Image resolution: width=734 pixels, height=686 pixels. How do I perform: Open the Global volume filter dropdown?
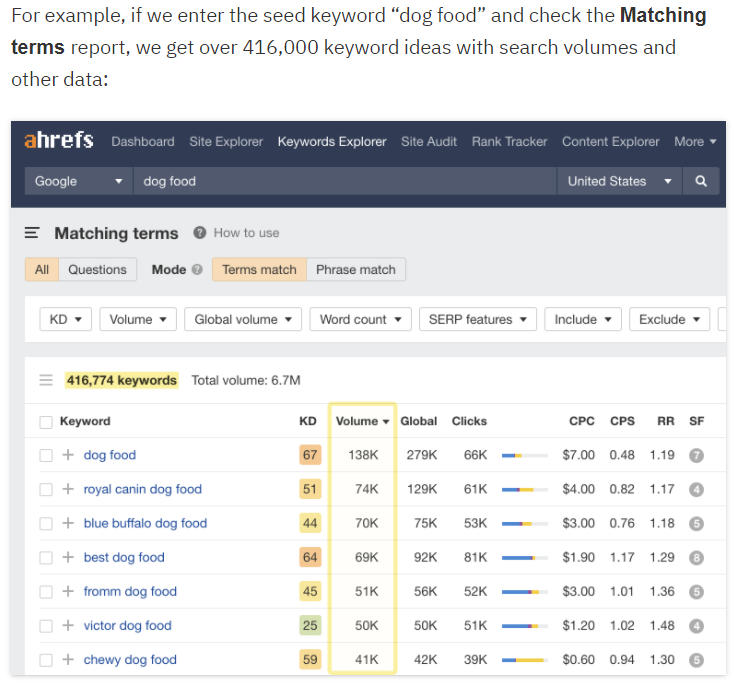(242, 319)
